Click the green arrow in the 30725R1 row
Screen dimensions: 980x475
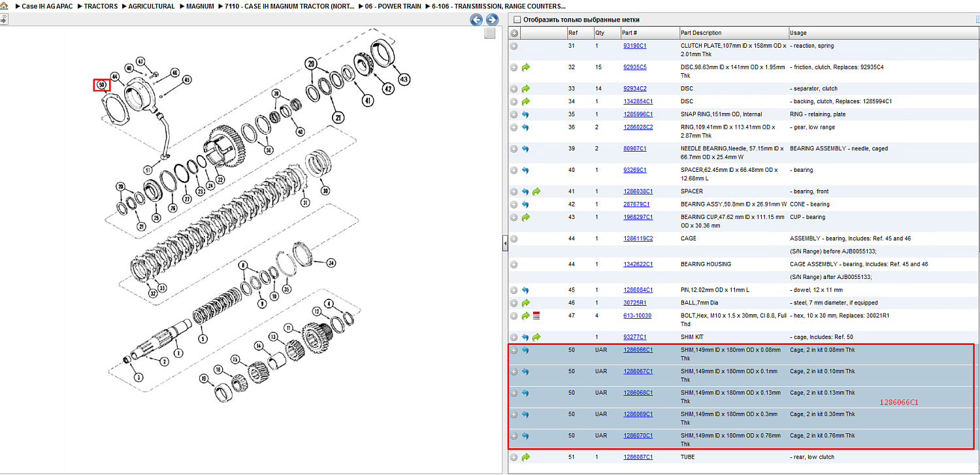[x=525, y=303]
